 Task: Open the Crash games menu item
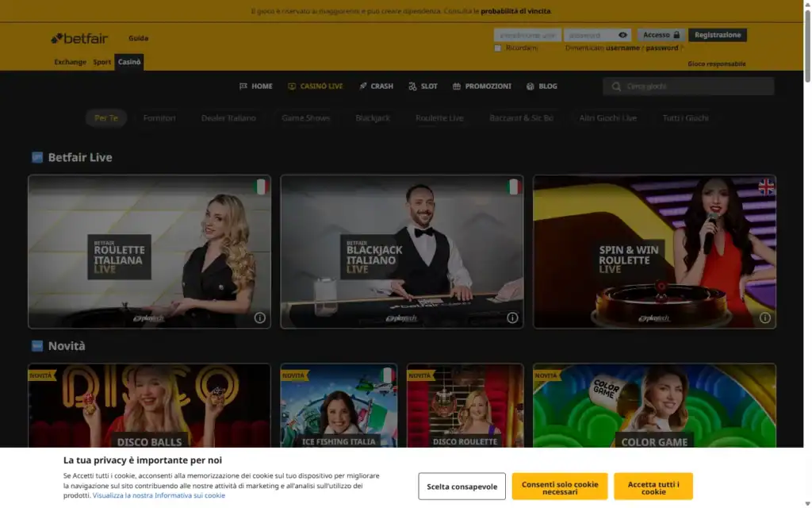tap(376, 86)
